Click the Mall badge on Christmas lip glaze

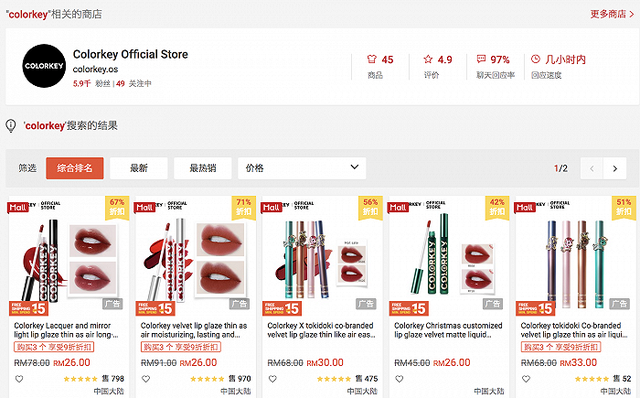click(x=398, y=207)
